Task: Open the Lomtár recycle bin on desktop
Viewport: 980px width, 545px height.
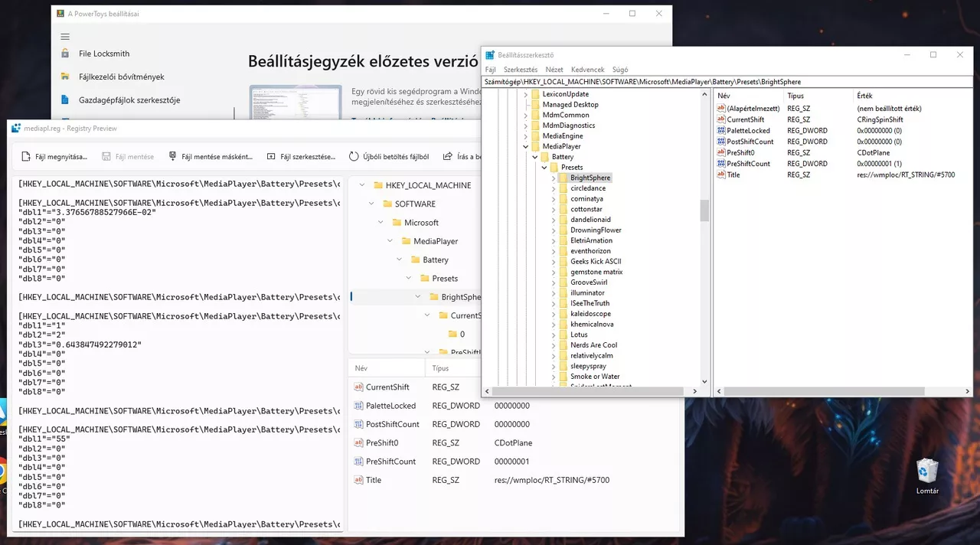Action: [927, 476]
